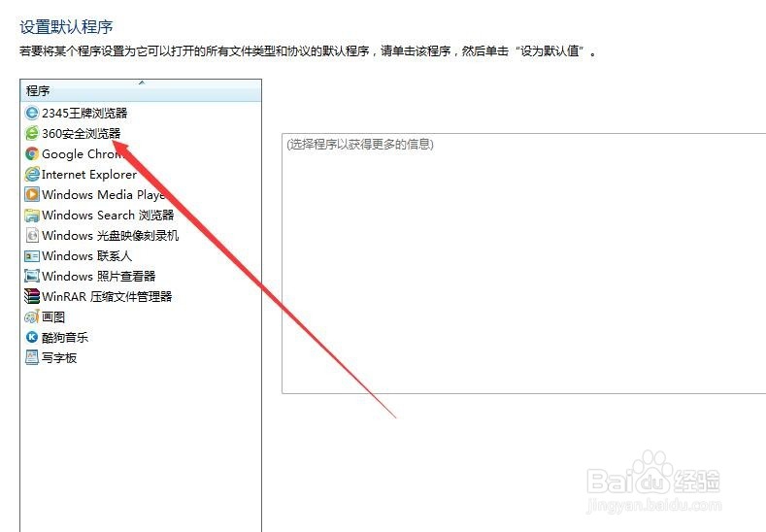Select the 写字板 entry text
This screenshot has width=766, height=532.
59,357
